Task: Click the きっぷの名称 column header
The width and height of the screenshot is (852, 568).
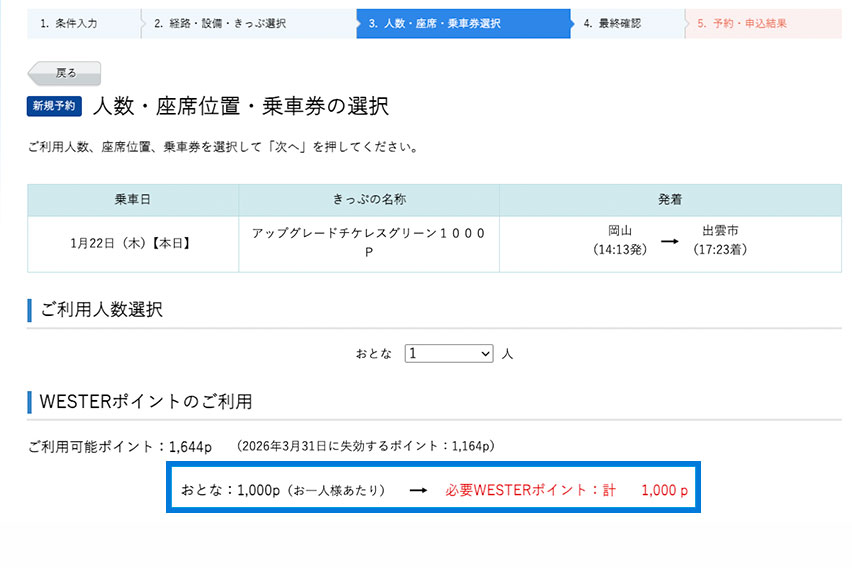Action: coord(368,200)
